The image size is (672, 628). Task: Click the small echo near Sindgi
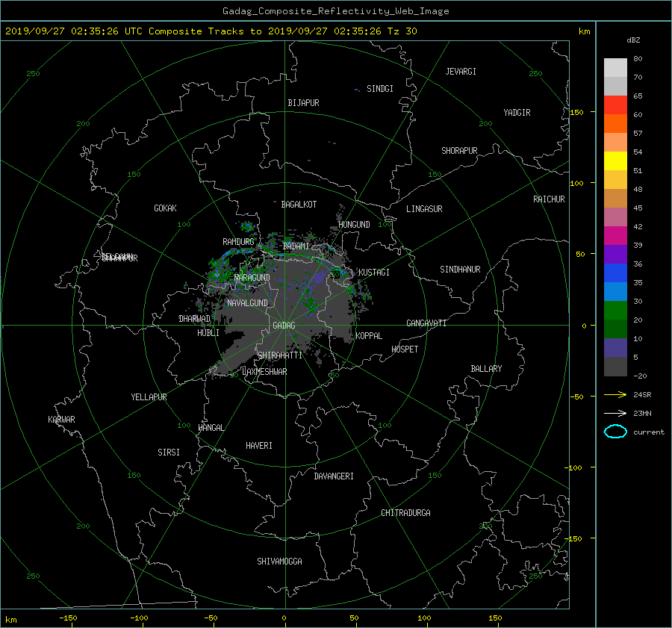tap(357, 90)
